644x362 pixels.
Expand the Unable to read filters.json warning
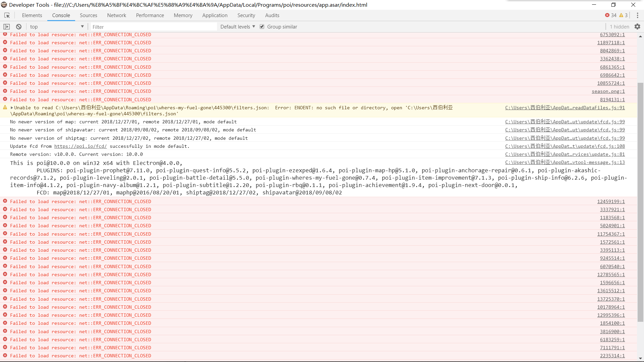[11, 108]
